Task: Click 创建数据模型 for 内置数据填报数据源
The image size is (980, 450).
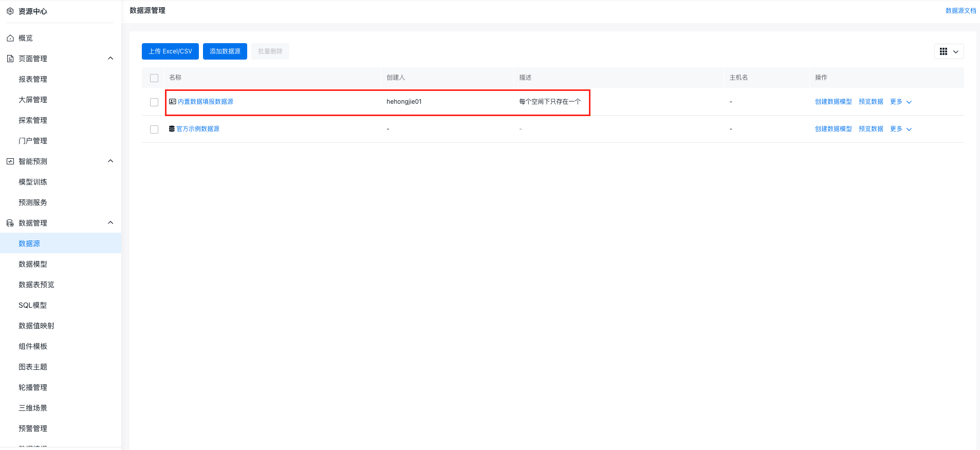Action: pos(834,102)
